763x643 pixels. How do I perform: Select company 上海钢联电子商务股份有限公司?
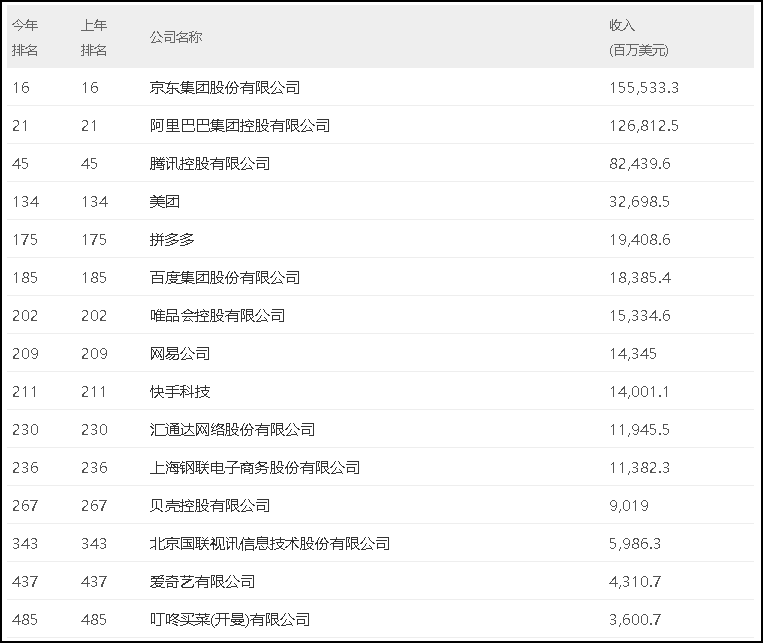255,467
